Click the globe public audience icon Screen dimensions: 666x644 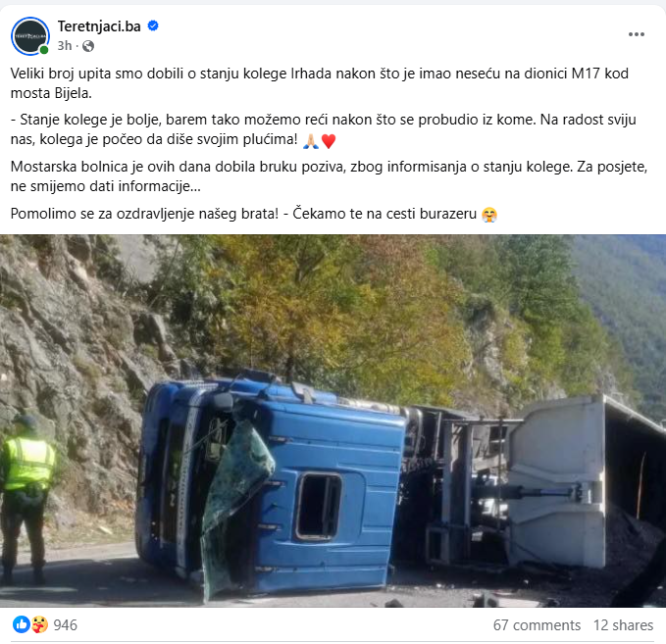[x=88, y=46]
